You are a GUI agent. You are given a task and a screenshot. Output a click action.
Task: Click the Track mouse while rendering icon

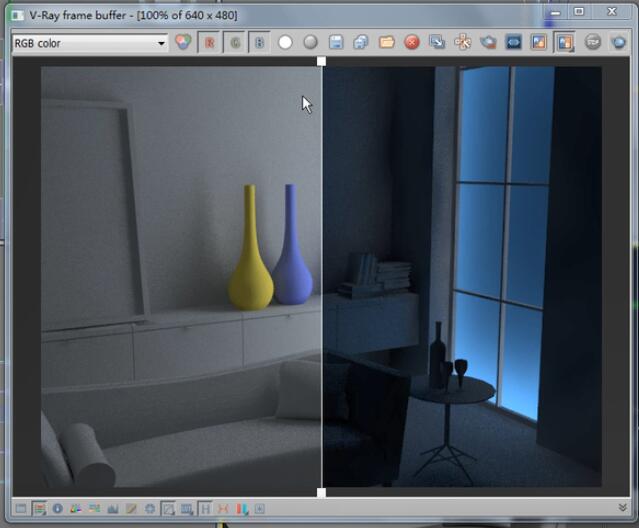tap(463, 43)
